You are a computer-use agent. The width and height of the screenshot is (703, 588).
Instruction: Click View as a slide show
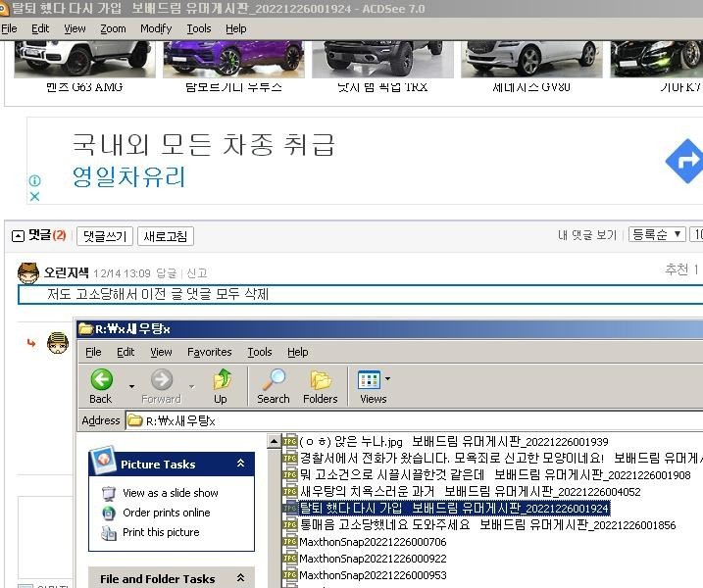pyautogui.click(x=170, y=493)
